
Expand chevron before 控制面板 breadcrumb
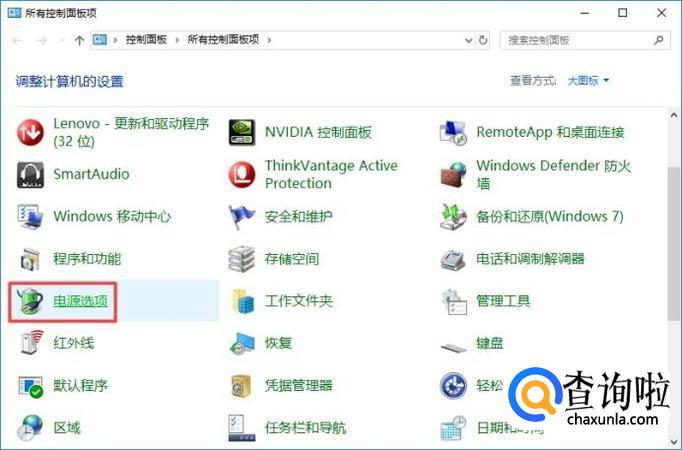pyautogui.click(x=115, y=40)
